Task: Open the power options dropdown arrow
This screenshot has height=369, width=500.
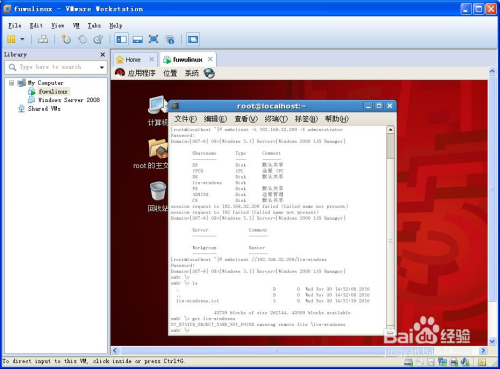Action: [x=22, y=39]
